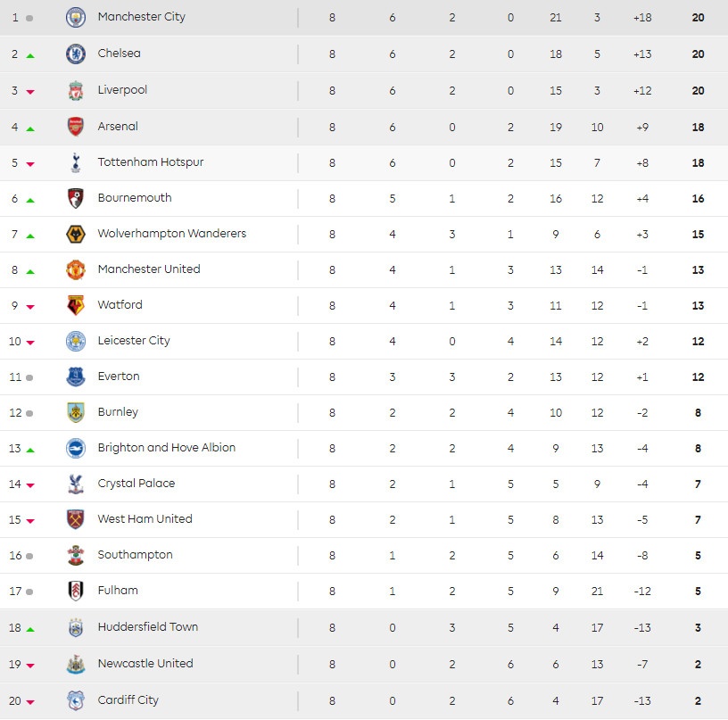Screen dimensions: 728x720
Task: Click the Arsenal cannon badge
Action: (x=76, y=127)
